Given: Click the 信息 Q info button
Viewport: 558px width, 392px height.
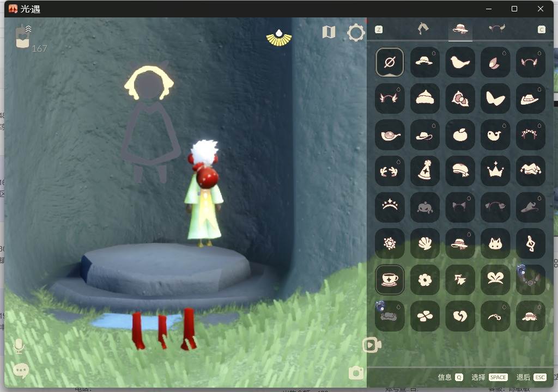Looking at the screenshot, I should coord(450,377).
